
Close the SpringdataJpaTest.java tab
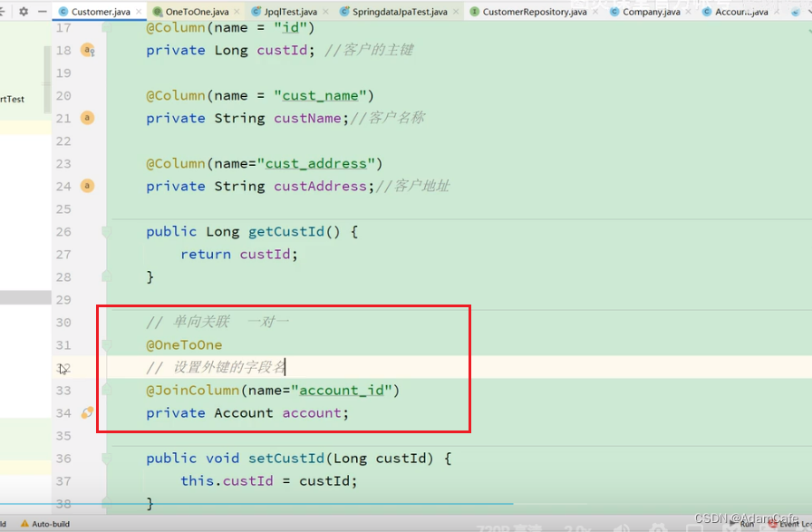pyautogui.click(x=455, y=12)
